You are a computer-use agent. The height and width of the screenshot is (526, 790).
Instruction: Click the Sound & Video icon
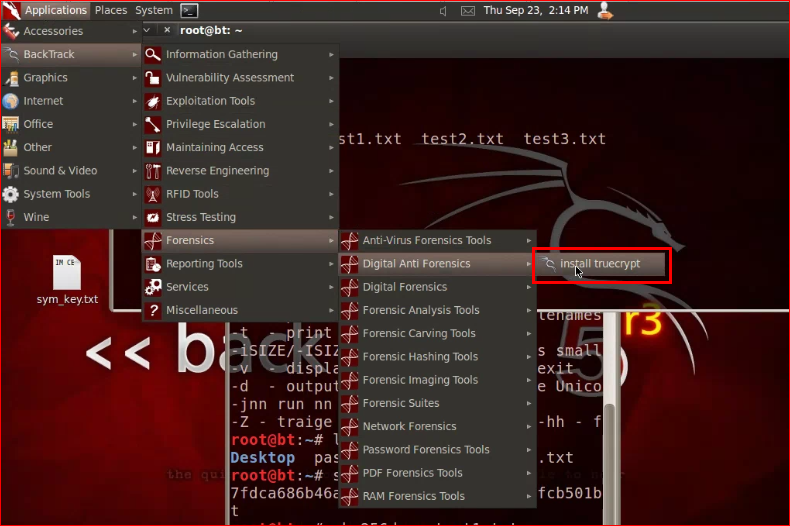11,171
